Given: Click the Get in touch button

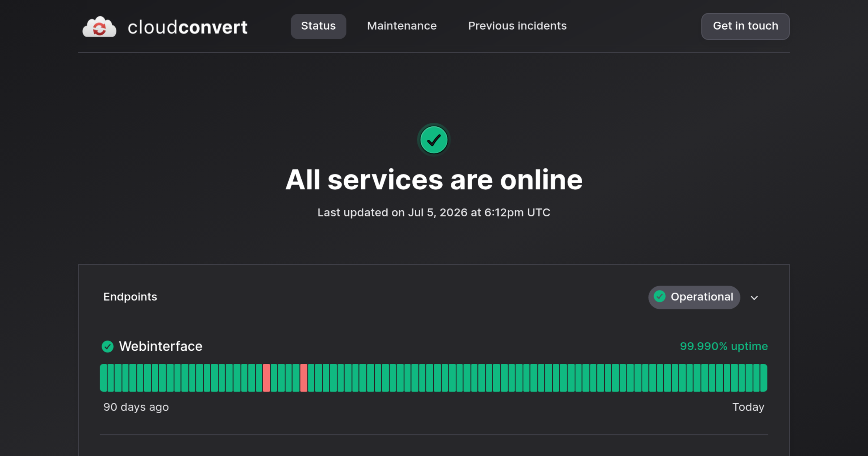Looking at the screenshot, I should [x=745, y=26].
